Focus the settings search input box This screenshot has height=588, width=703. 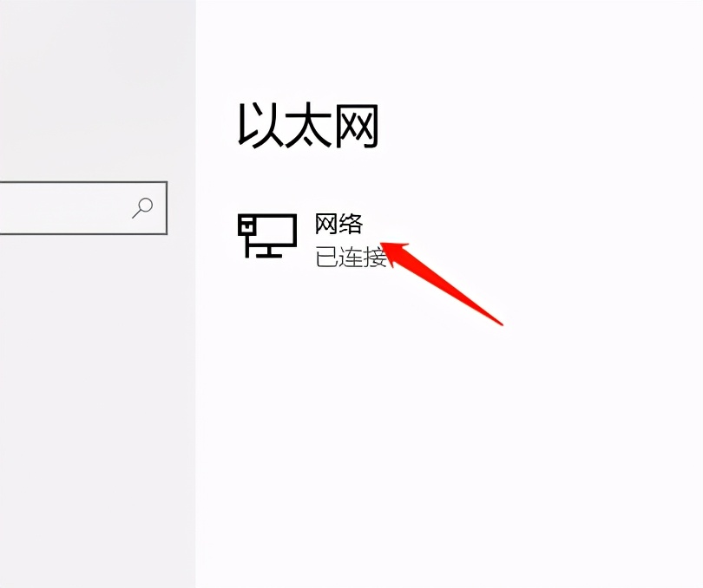coord(83,208)
